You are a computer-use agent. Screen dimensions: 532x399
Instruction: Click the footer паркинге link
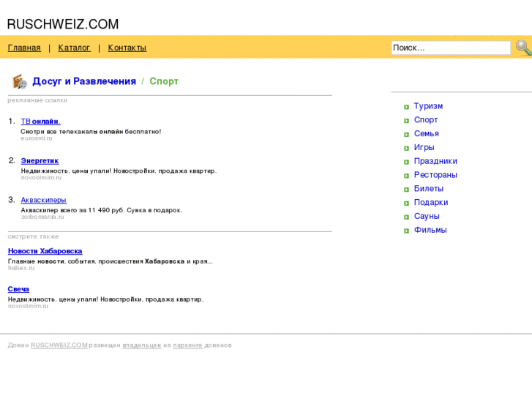[x=187, y=346]
